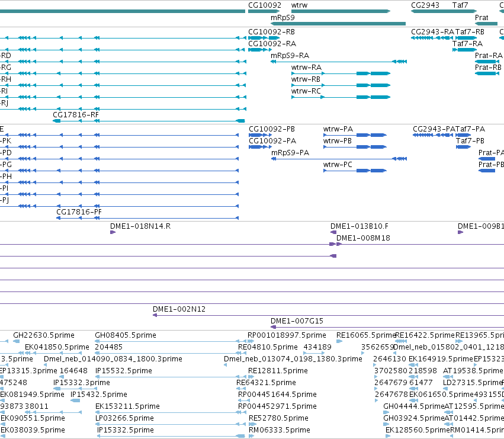The height and width of the screenshot is (439, 504).
Task: Click the Taf7 gene label
Action: (x=460, y=5)
